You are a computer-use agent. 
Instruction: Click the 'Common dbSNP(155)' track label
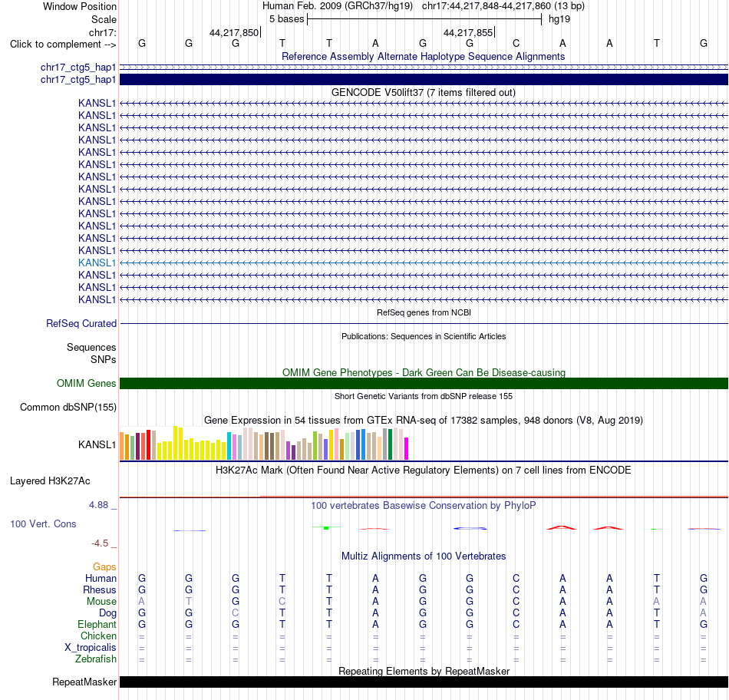coord(68,407)
